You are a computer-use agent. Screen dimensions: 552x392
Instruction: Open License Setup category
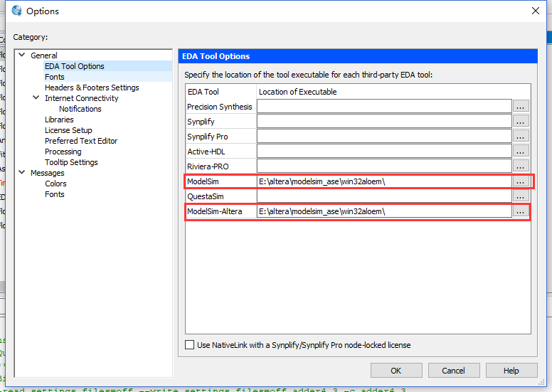click(68, 130)
